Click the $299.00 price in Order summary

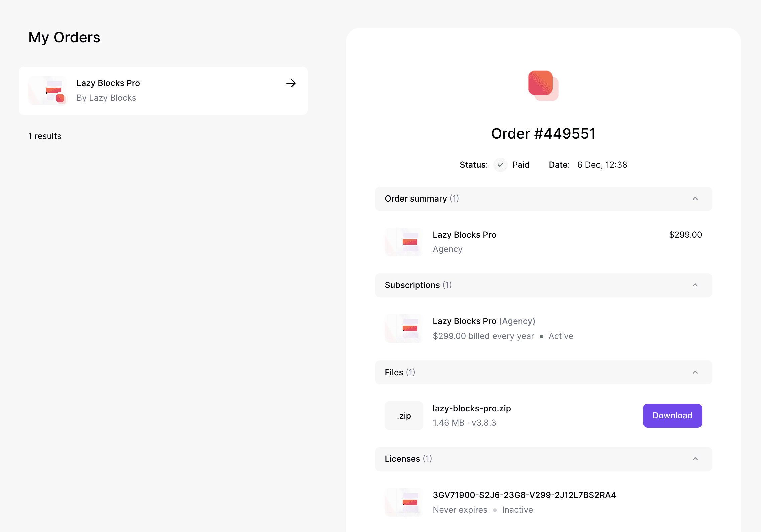[685, 234]
